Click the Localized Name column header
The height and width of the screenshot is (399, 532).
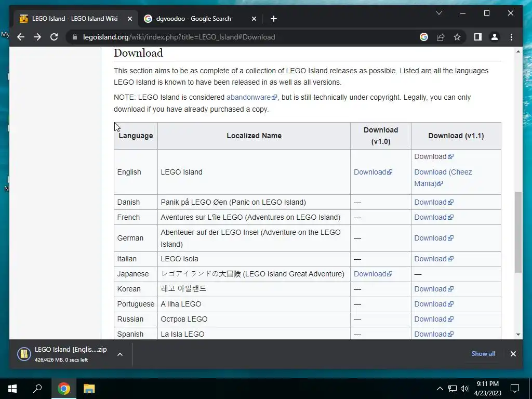point(254,136)
